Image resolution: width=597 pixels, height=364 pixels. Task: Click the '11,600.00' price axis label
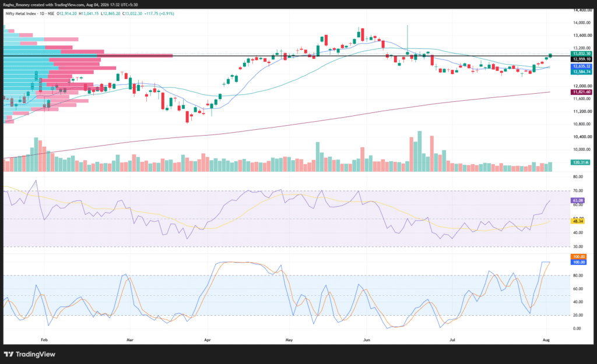point(582,98)
